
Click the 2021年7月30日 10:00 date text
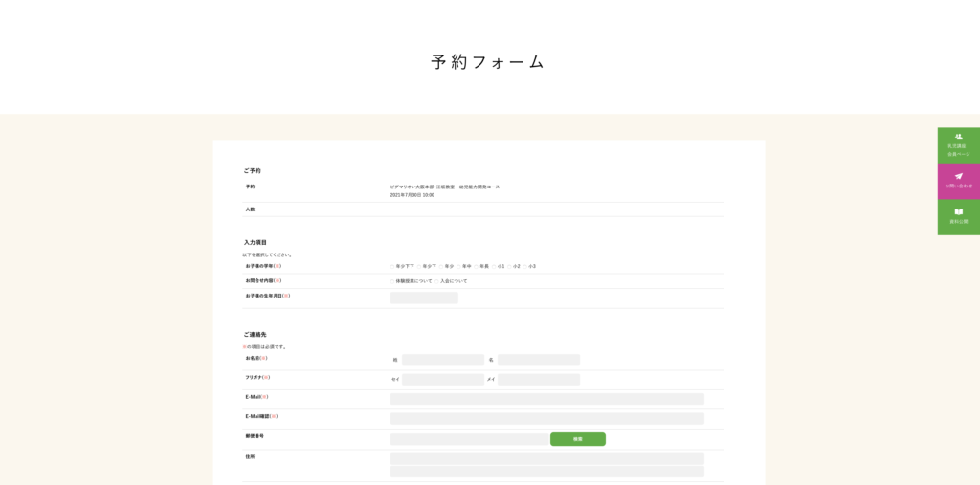point(412,195)
